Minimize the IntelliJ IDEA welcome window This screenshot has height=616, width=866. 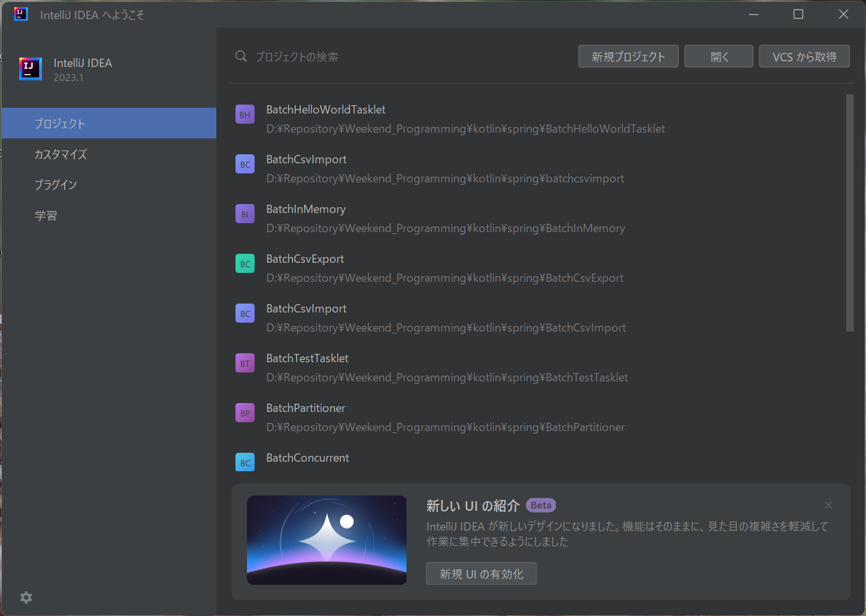(754, 14)
